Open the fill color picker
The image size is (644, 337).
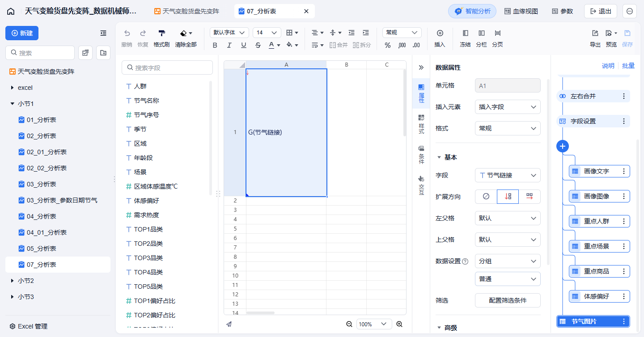click(x=292, y=45)
